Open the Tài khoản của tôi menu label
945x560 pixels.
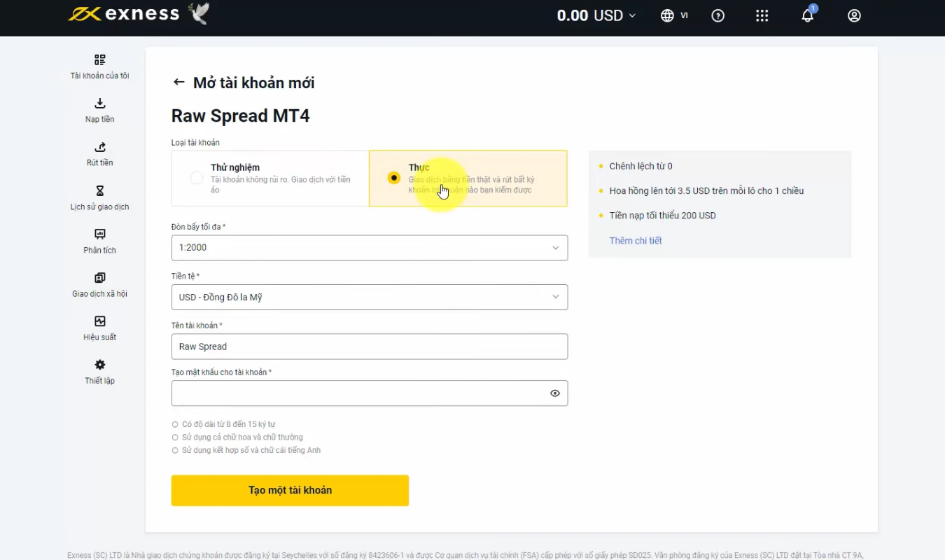(100, 76)
